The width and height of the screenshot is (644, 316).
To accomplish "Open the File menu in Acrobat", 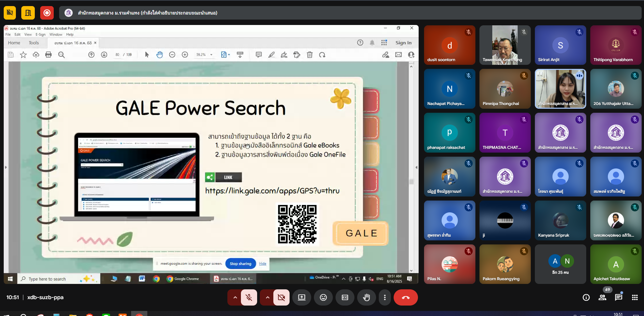I will 8,34.
